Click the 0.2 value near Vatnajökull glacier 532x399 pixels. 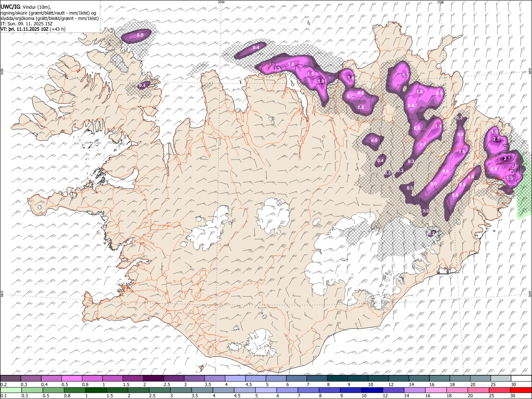[432, 233]
